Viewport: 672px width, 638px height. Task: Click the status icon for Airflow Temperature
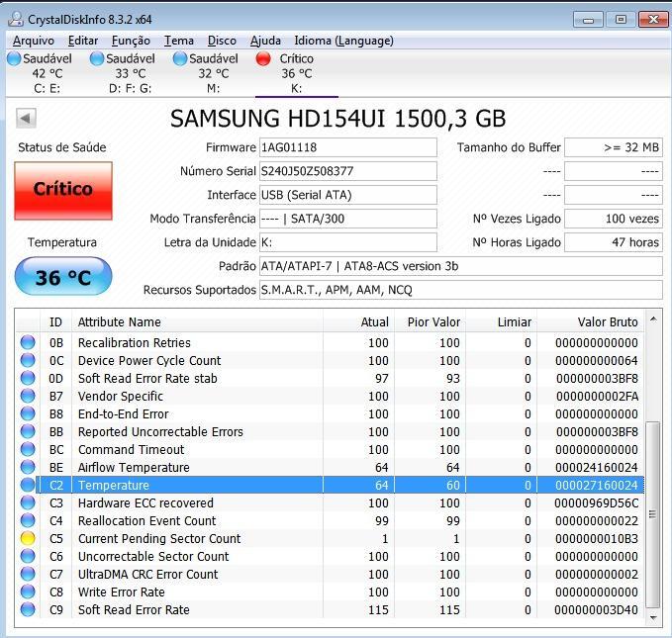point(28,467)
